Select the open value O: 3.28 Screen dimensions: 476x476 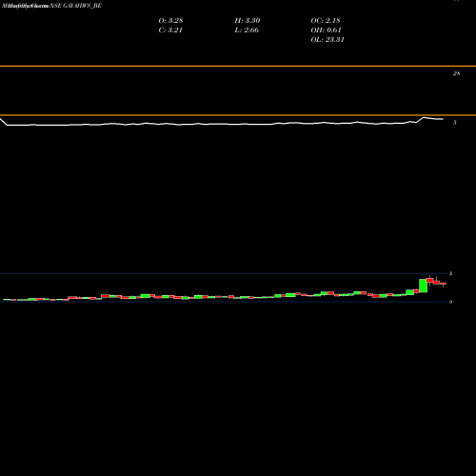[170, 20]
